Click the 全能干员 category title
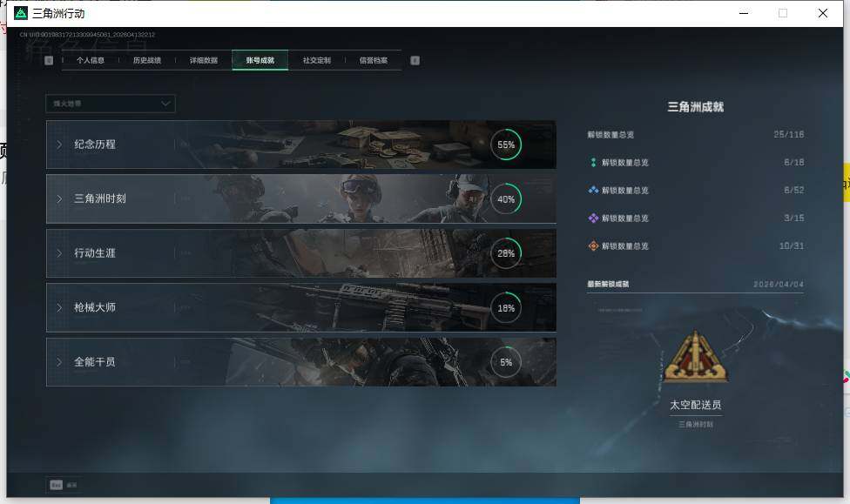850x504 pixels. [95, 361]
